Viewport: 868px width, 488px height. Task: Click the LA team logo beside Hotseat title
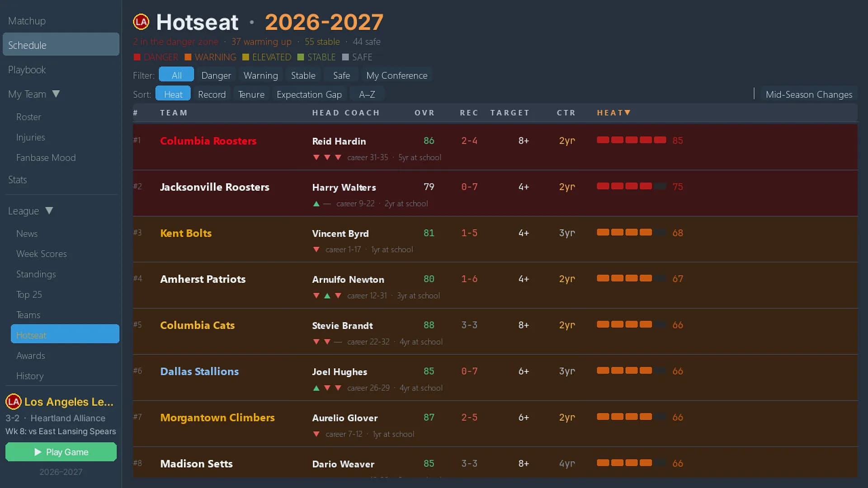[x=141, y=22]
